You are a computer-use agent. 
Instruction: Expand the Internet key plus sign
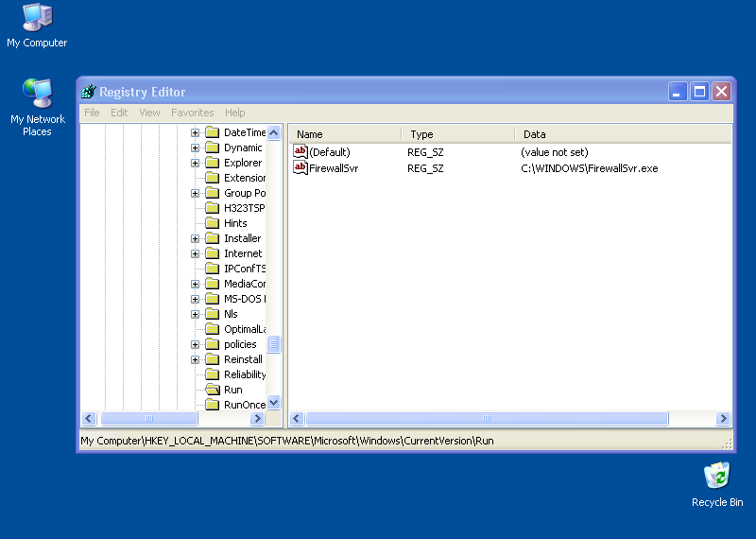[x=195, y=253]
